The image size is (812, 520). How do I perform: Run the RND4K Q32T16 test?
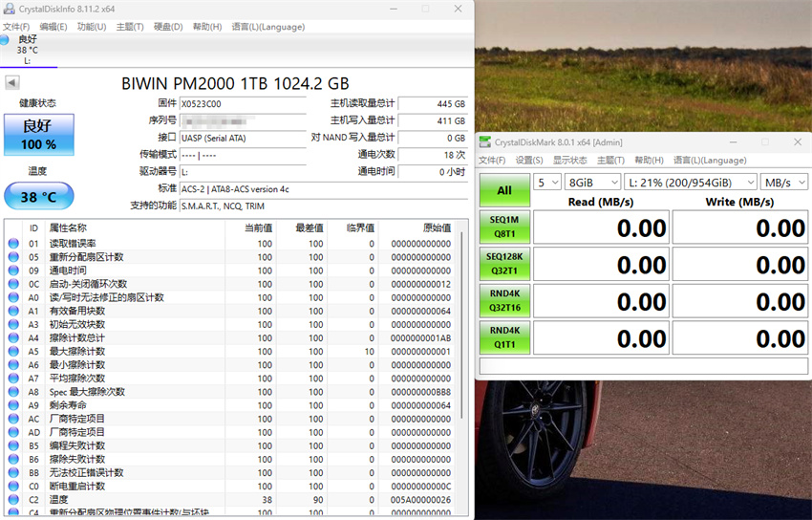coord(504,300)
